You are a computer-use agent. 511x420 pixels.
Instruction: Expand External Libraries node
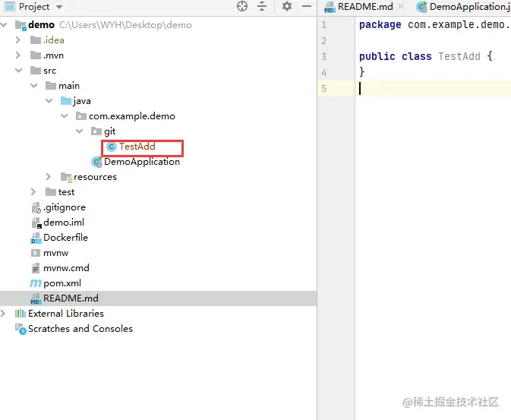3,314
